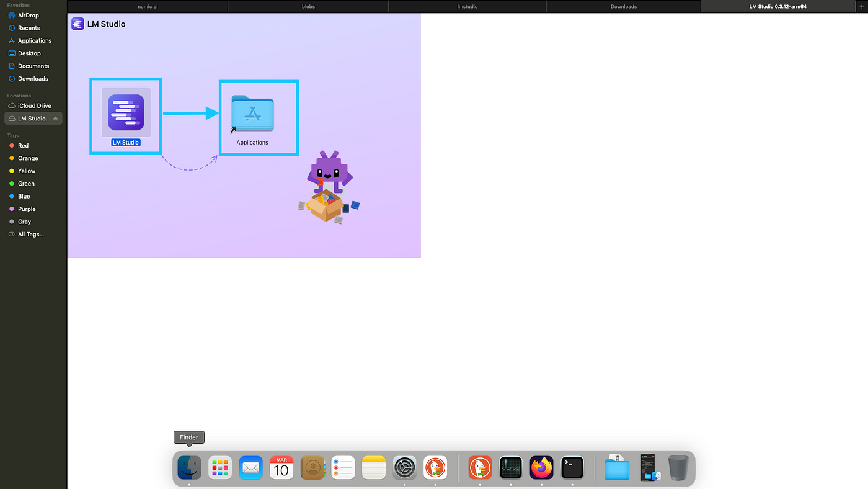Launch Firefox from the Dock
The image size is (868, 489).
point(541,467)
